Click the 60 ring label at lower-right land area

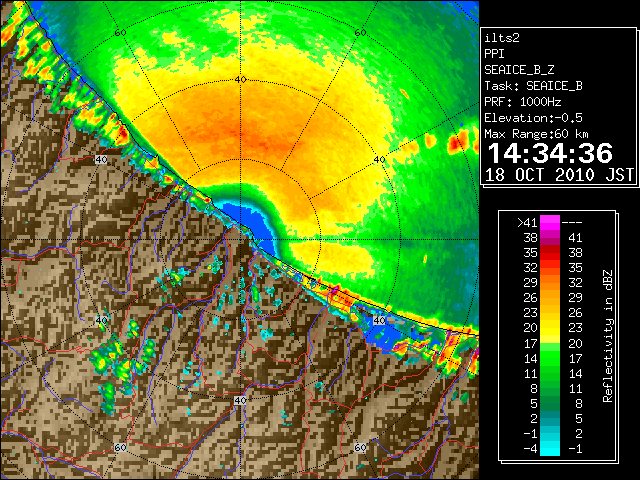coord(360,448)
